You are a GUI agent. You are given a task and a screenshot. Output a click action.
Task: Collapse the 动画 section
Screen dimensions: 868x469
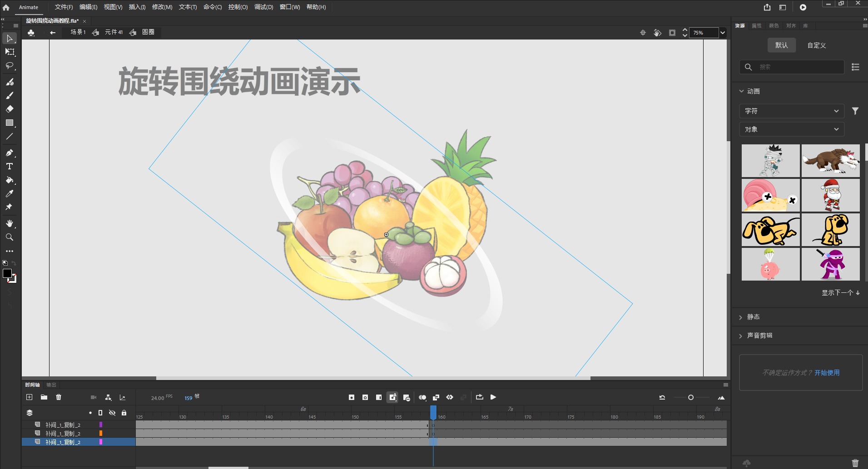tap(741, 91)
